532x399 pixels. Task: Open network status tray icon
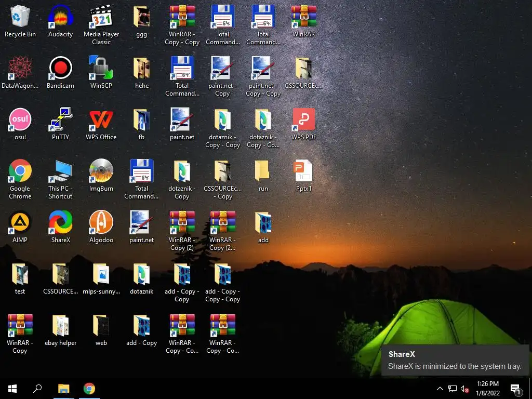(x=453, y=389)
